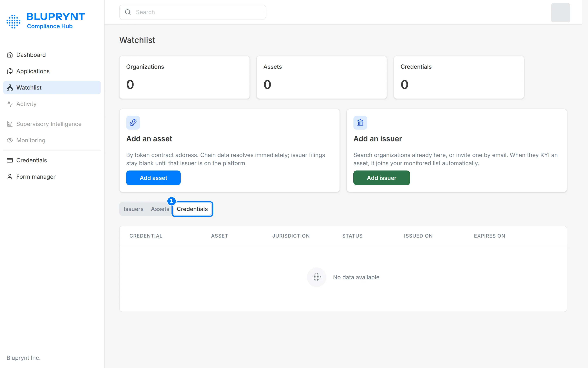Click the Credentials card icon in sidebar
The height and width of the screenshot is (368, 588).
point(10,160)
